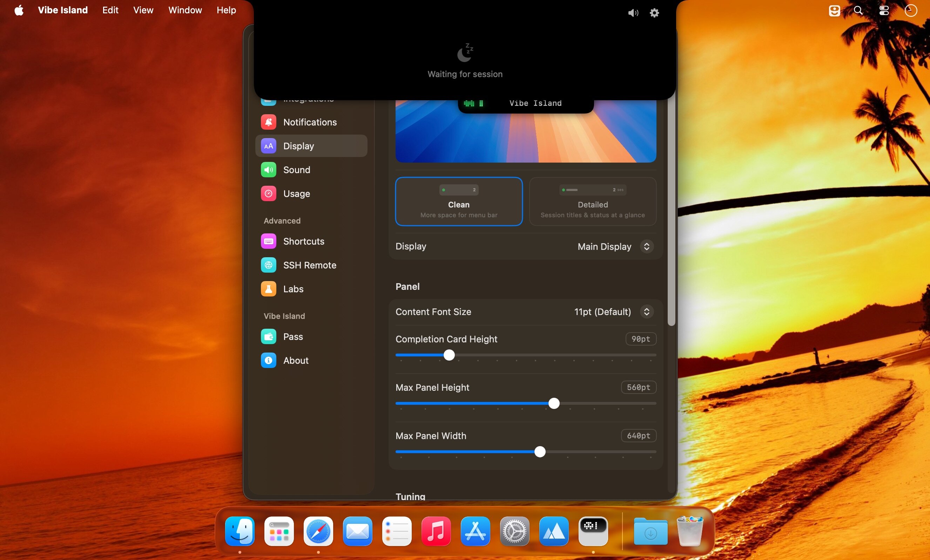The width and height of the screenshot is (930, 560).
Task: Open the Apple Configurator-style app in Dock
Action: pos(554,531)
